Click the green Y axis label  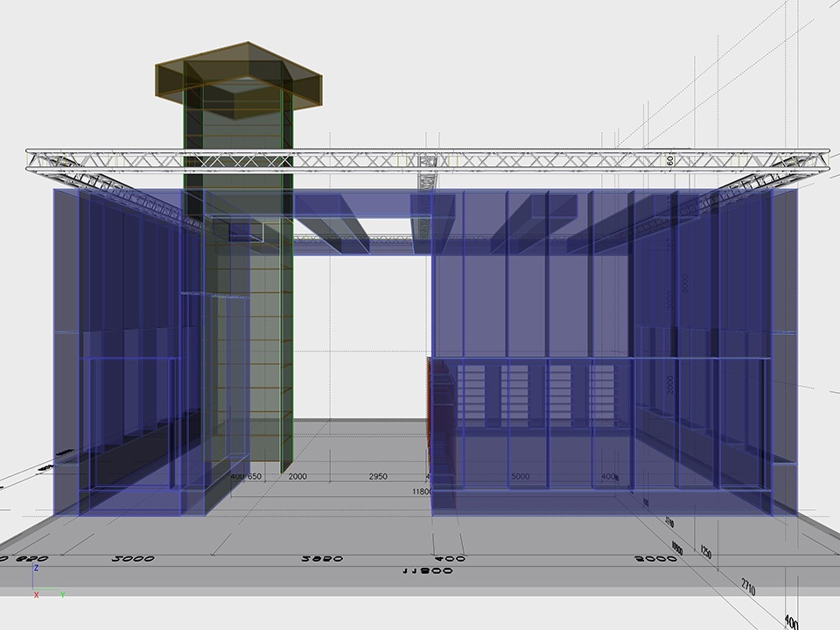[62, 595]
